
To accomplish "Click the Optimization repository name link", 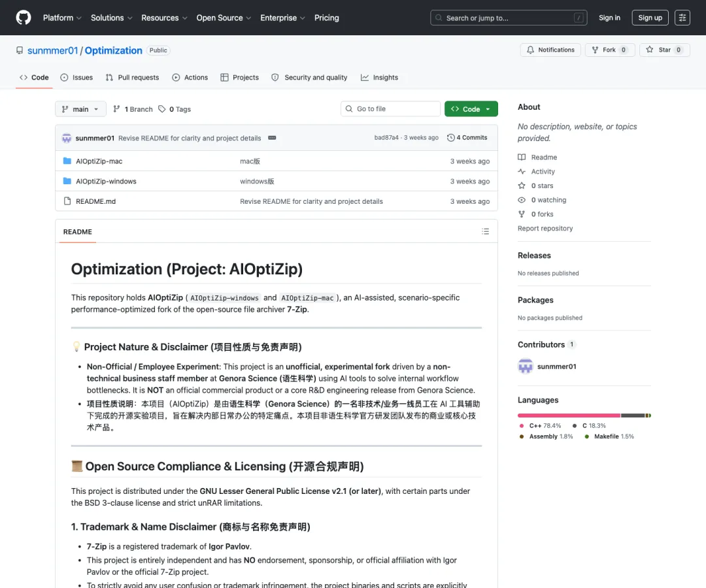I will click(114, 50).
